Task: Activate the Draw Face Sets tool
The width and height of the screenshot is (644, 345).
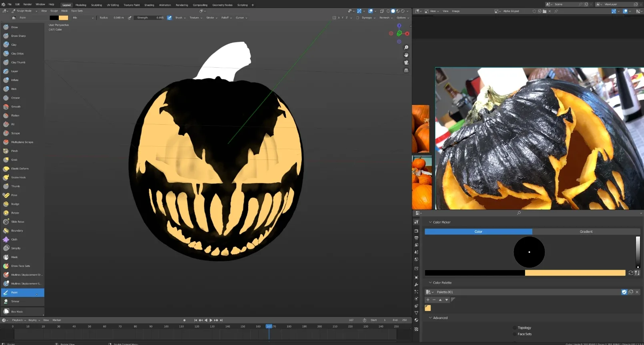Action: 20,266
